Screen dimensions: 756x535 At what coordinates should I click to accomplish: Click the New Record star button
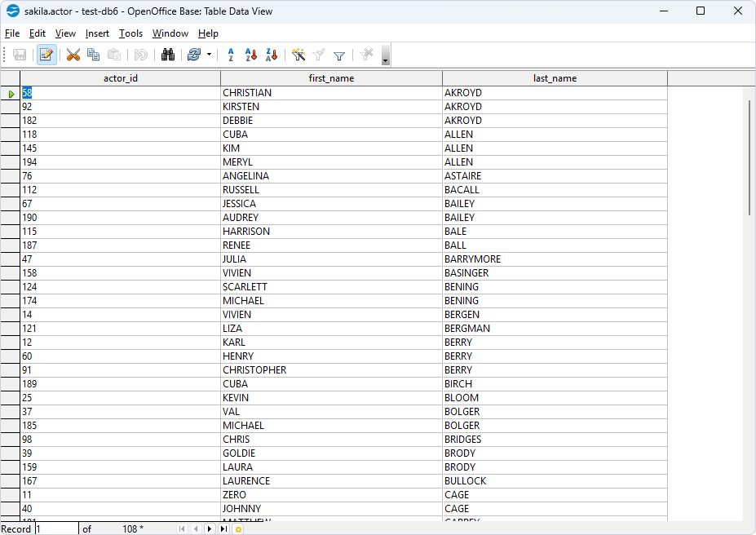pos(238,528)
